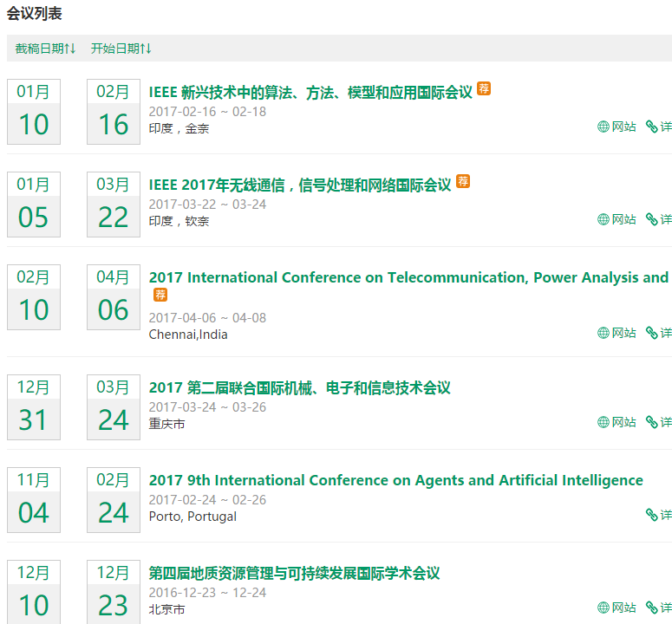Click the 荐 badge under Telecommunication conference

(x=160, y=295)
